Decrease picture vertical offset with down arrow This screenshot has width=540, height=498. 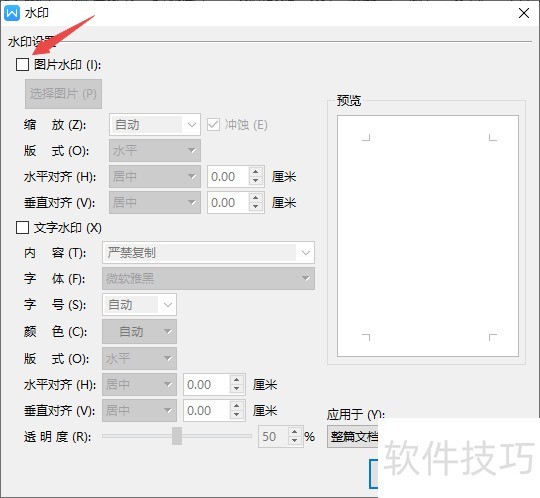[x=256, y=207]
